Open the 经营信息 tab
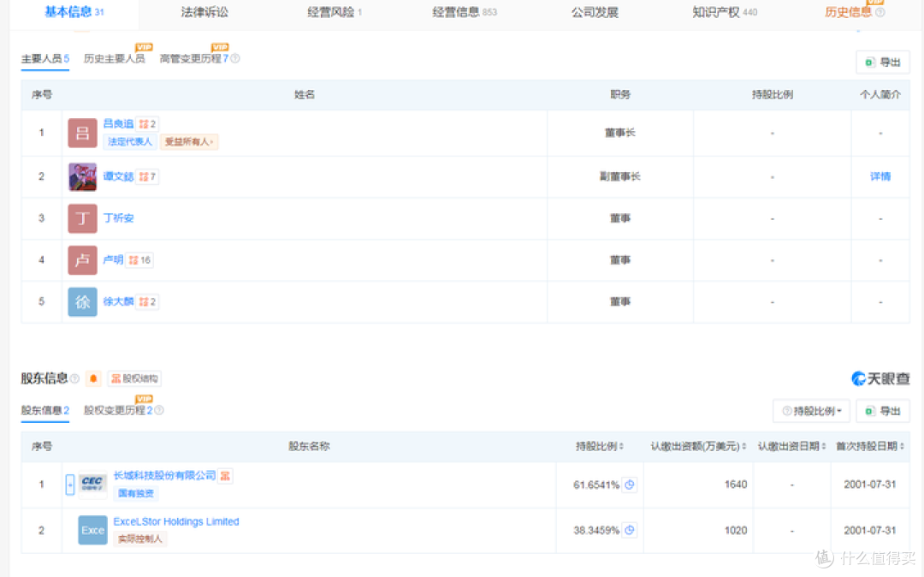Image resolution: width=924 pixels, height=577 pixels. pos(465,12)
